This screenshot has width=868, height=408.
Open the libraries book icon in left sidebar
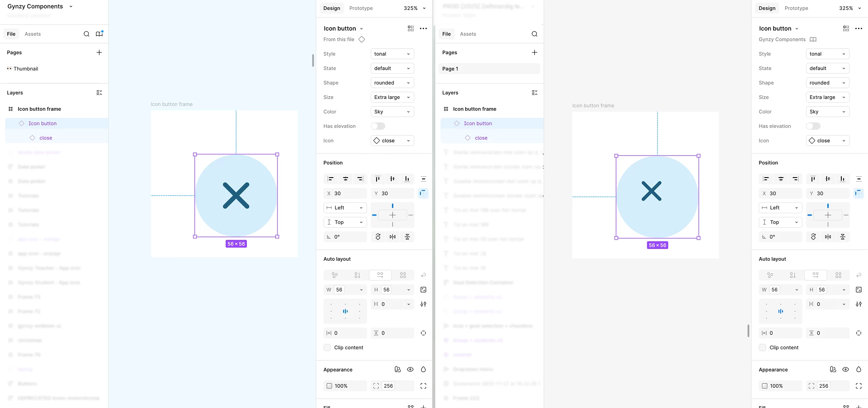click(99, 34)
